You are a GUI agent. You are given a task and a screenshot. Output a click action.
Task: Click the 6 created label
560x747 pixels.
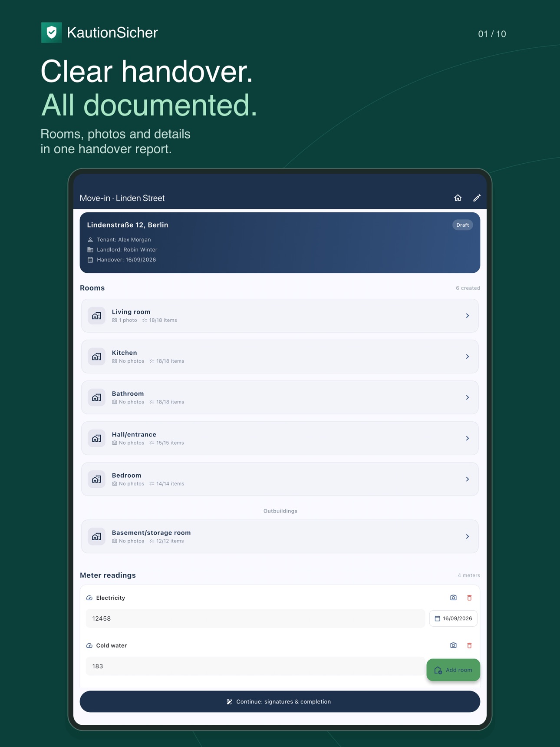point(468,288)
